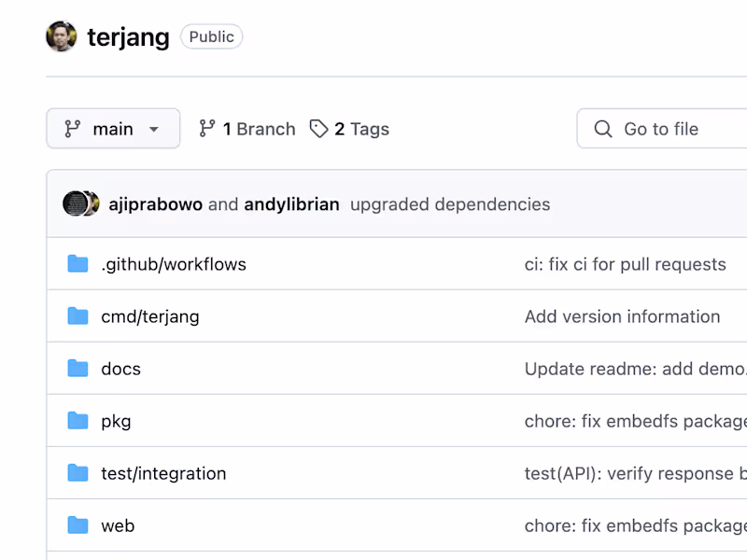The width and height of the screenshot is (747, 560).
Task: Open the docs folder icon
Action: pos(78,369)
